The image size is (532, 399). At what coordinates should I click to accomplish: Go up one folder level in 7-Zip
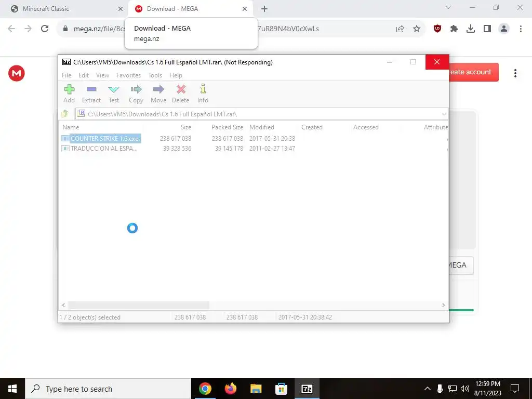point(65,114)
